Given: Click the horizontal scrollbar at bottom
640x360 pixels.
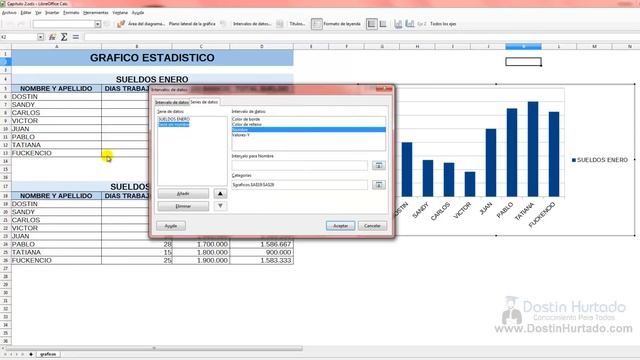Looking at the screenshot, I should click(154, 348).
